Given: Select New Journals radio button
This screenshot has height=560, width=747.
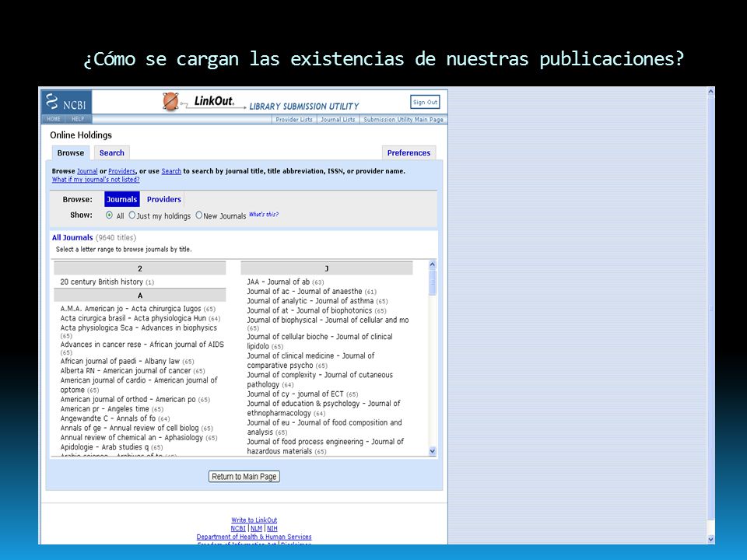Looking at the screenshot, I should click(x=198, y=215).
